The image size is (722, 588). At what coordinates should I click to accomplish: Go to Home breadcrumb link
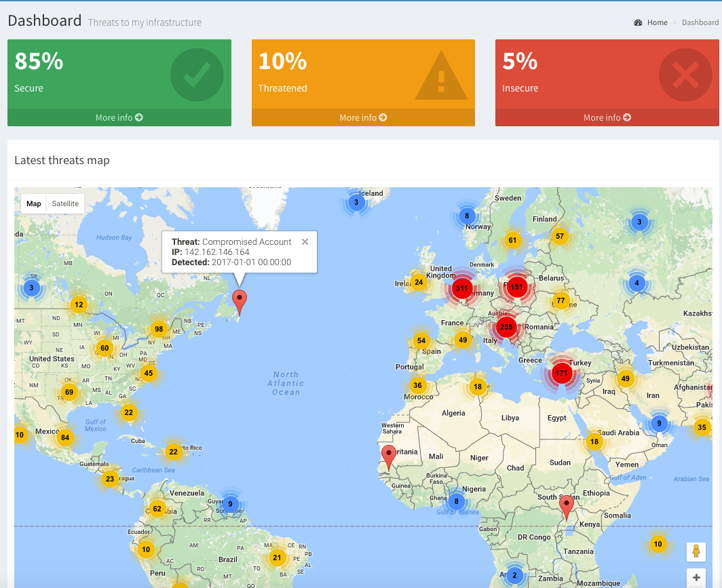pos(657,22)
